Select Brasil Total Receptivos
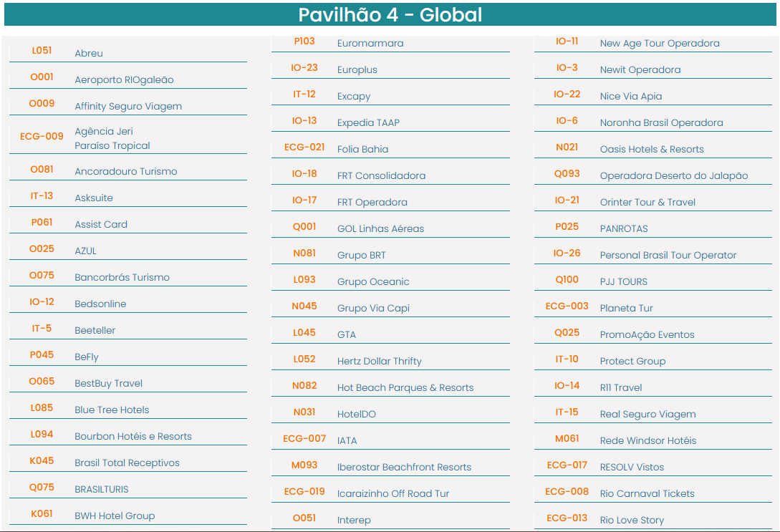The height and width of the screenshot is (532, 780). tap(127, 463)
